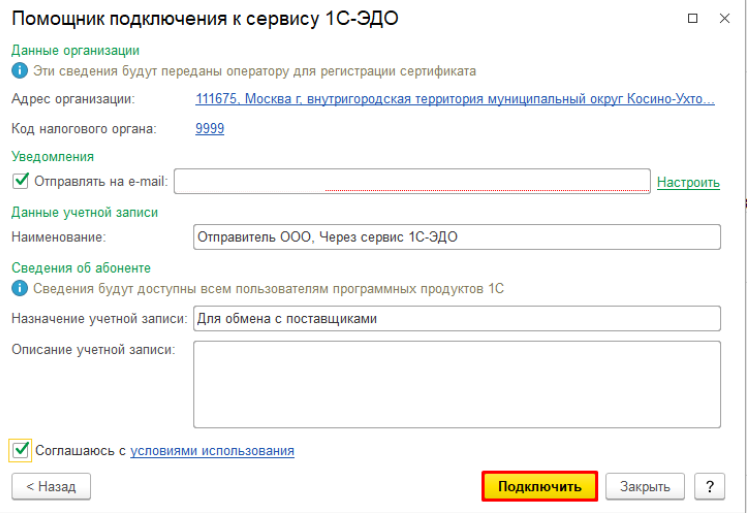747x513 pixels.
Task: Click the info icon under Данные организации
Action: (18, 71)
